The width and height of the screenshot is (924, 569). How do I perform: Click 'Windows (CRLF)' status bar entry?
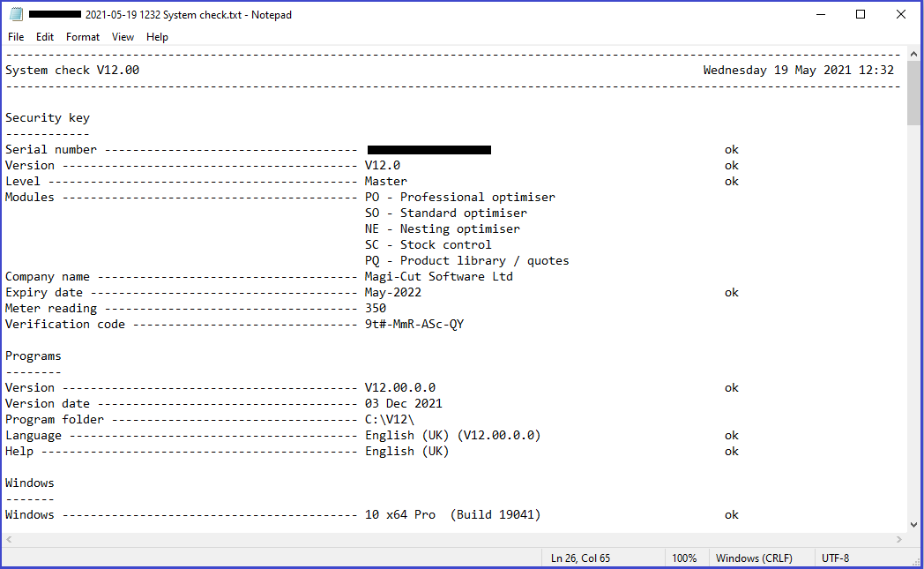(754, 558)
